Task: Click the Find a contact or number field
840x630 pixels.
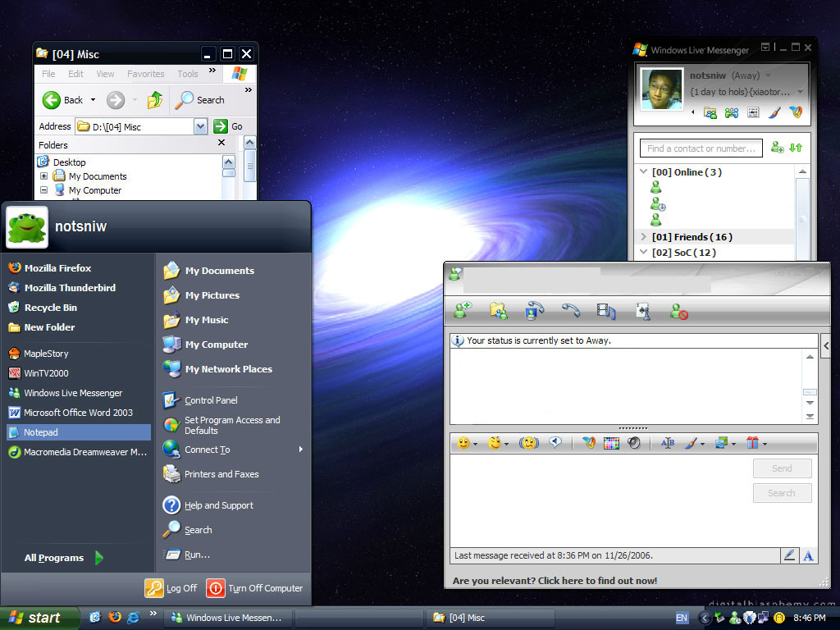Action: (x=701, y=148)
